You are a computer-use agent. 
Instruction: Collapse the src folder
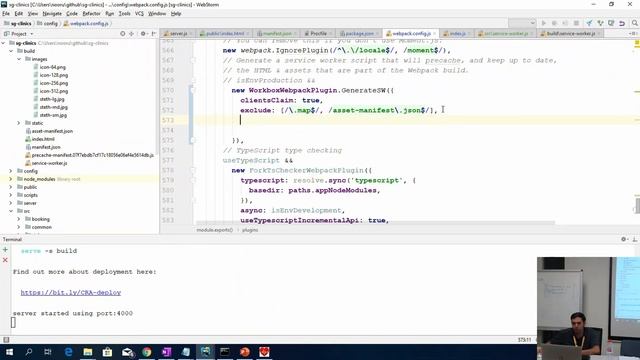tap(11, 211)
